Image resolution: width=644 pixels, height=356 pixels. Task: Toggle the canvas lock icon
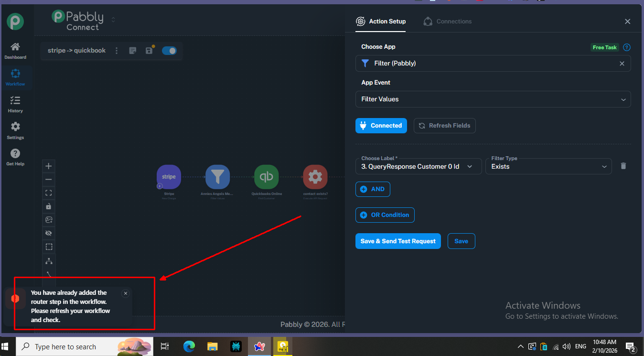(49, 206)
